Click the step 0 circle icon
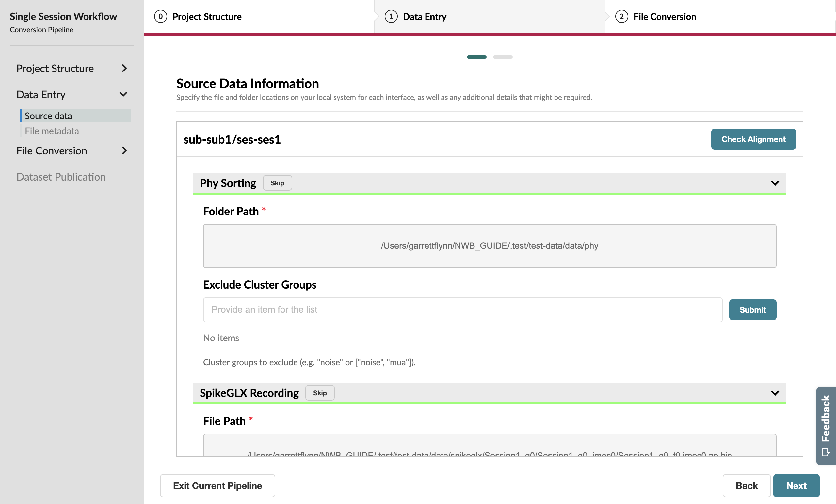 point(160,17)
